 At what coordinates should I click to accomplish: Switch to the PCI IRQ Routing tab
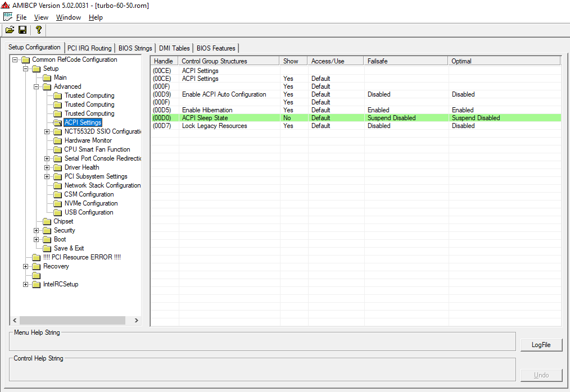click(89, 48)
